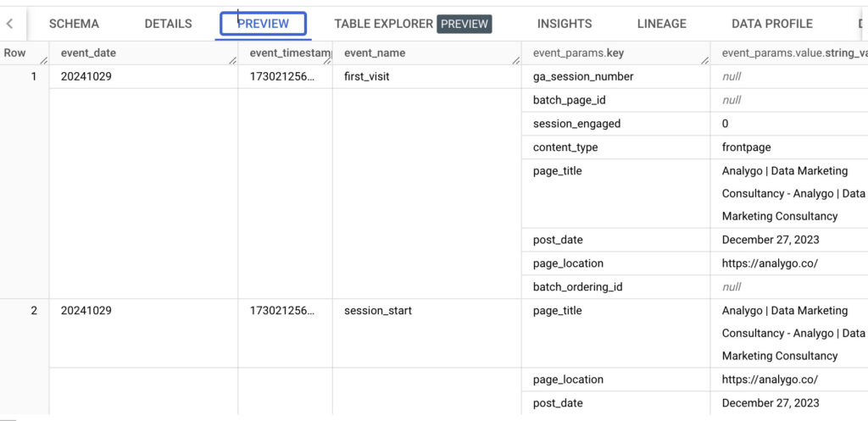This screenshot has width=868, height=421.
Task: Open the SCHEMA tab
Action: 74,24
